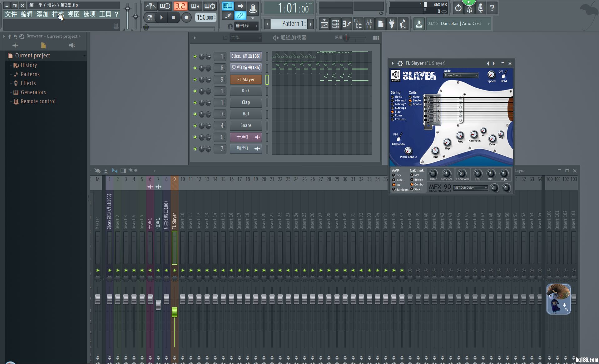Start playback with the play button
This screenshot has width=599, height=364.
pos(161,17)
